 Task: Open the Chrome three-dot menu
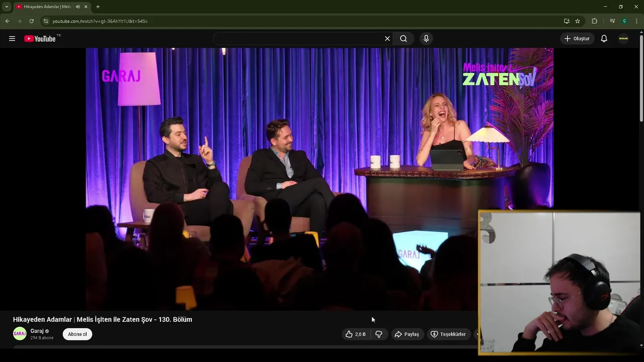[x=636, y=21]
